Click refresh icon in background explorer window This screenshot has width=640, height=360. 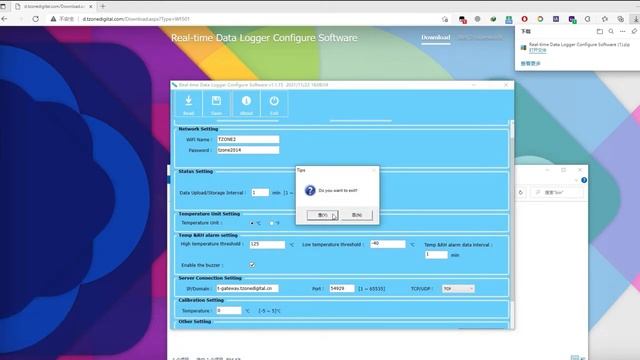click(520, 192)
